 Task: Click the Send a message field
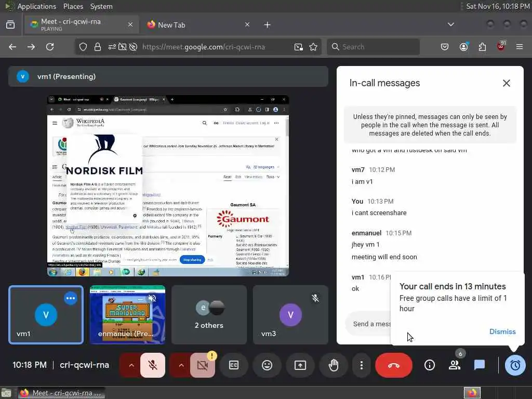[368, 324]
